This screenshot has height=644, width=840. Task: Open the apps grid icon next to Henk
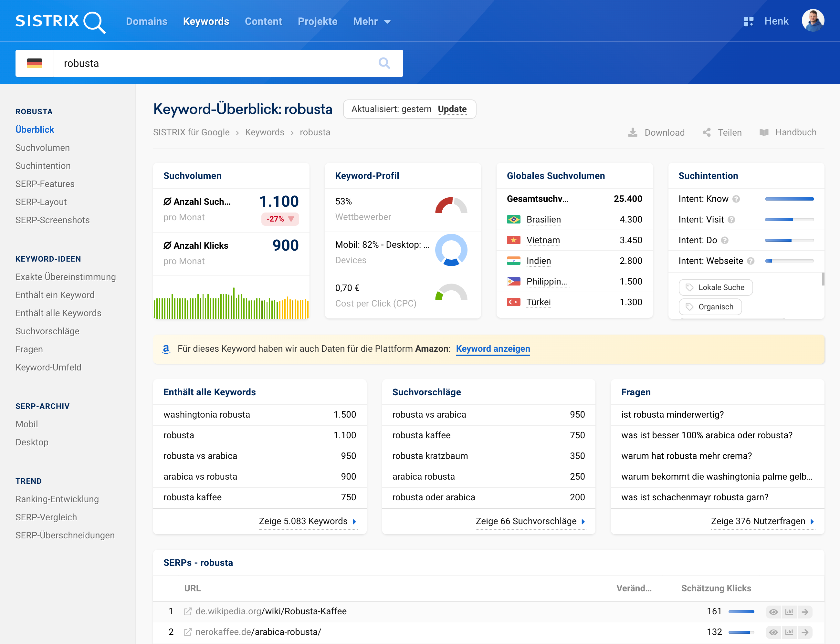pos(748,21)
